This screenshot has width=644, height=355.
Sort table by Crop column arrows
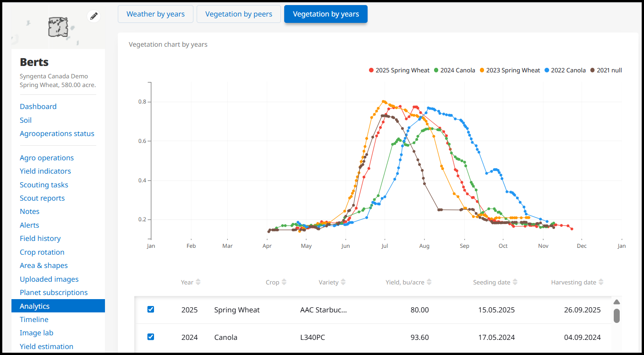284,282
